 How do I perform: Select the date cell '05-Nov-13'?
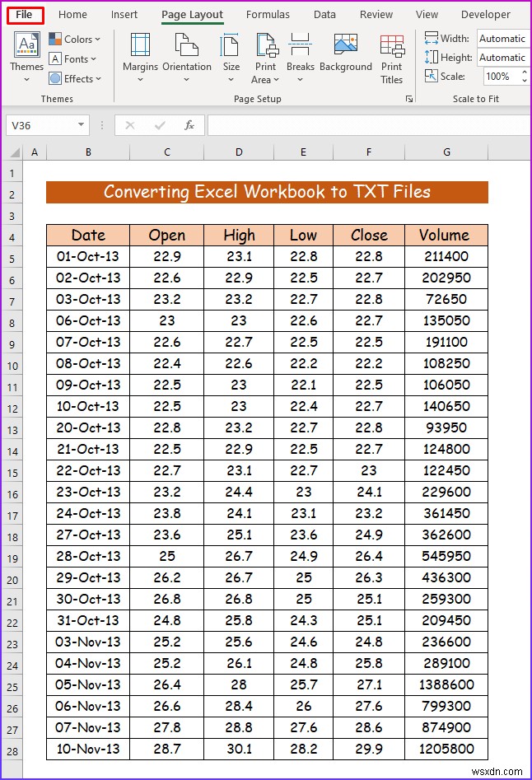(x=88, y=684)
